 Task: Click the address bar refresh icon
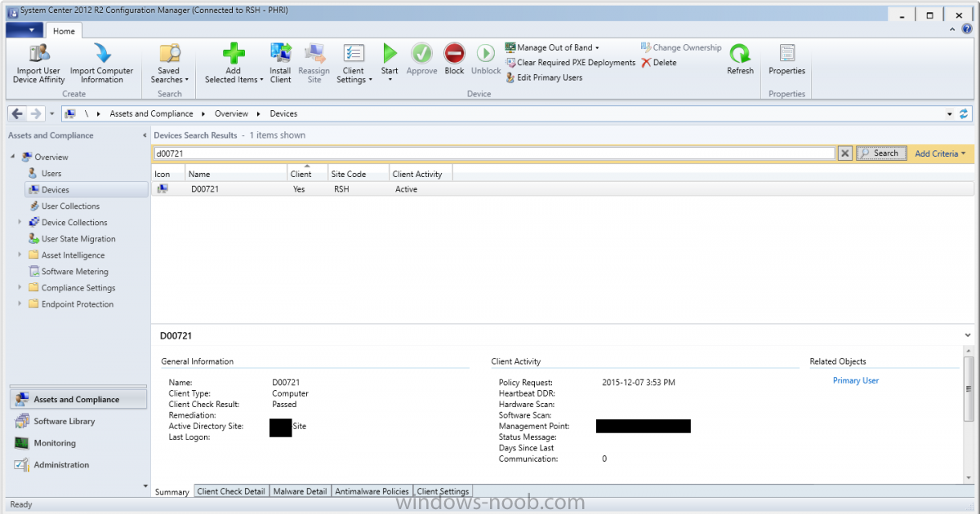[x=964, y=113]
